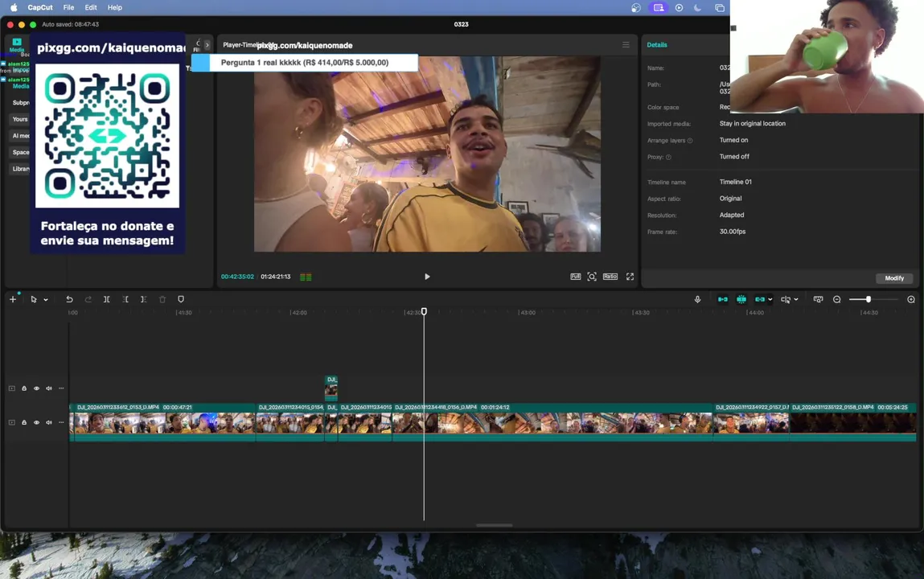
Task: Click the info icon beside Proxy
Action: click(x=668, y=158)
